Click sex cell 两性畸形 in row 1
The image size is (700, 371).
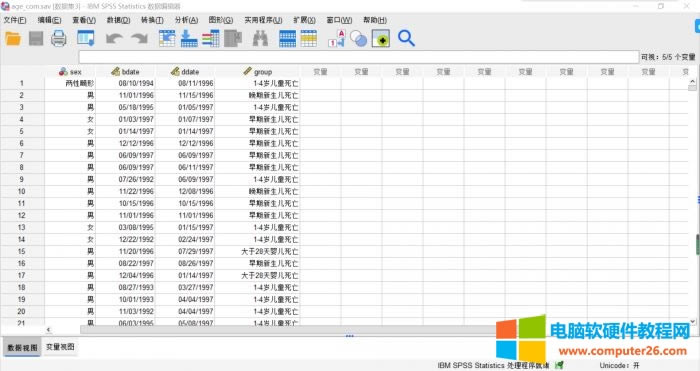coord(70,83)
